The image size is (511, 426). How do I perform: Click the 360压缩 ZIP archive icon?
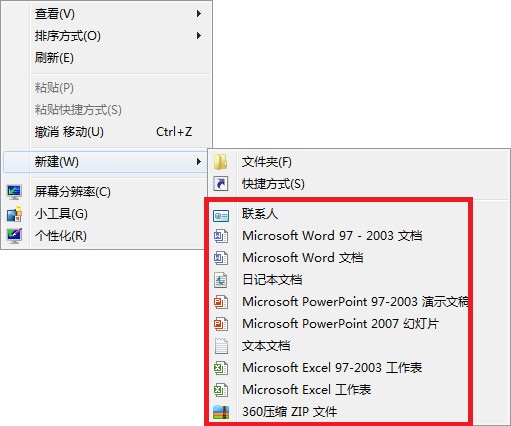221,412
